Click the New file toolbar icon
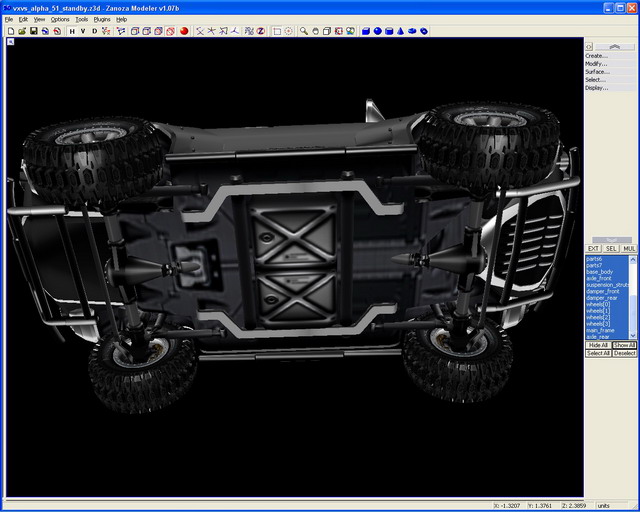The image size is (640, 512). (9, 31)
